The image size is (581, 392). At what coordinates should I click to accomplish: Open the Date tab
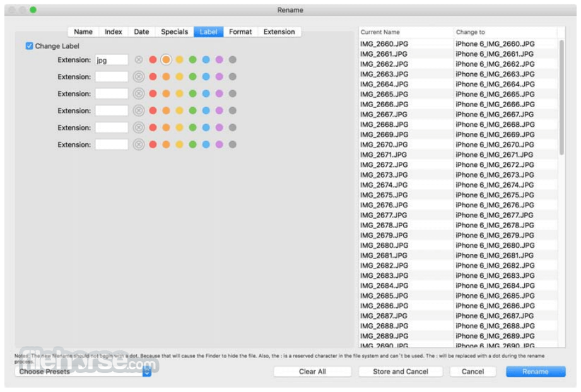click(x=141, y=32)
